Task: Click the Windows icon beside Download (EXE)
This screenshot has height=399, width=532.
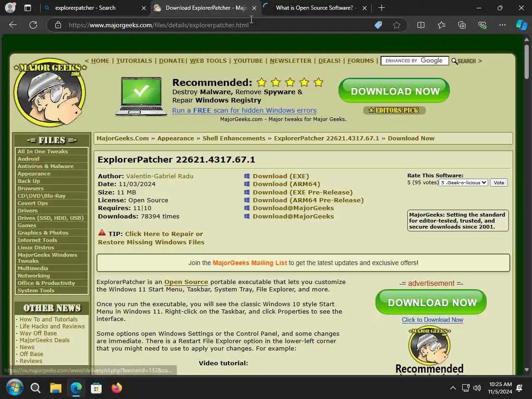Action: tap(247, 176)
